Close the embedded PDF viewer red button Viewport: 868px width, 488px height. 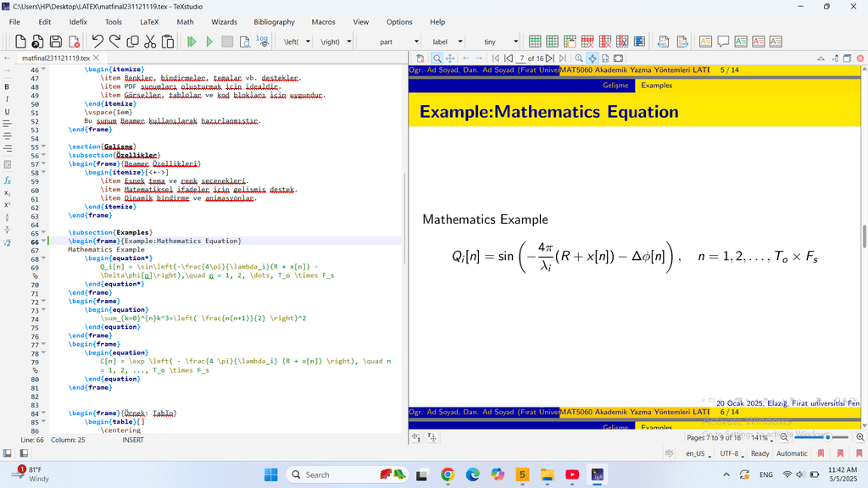860,58
